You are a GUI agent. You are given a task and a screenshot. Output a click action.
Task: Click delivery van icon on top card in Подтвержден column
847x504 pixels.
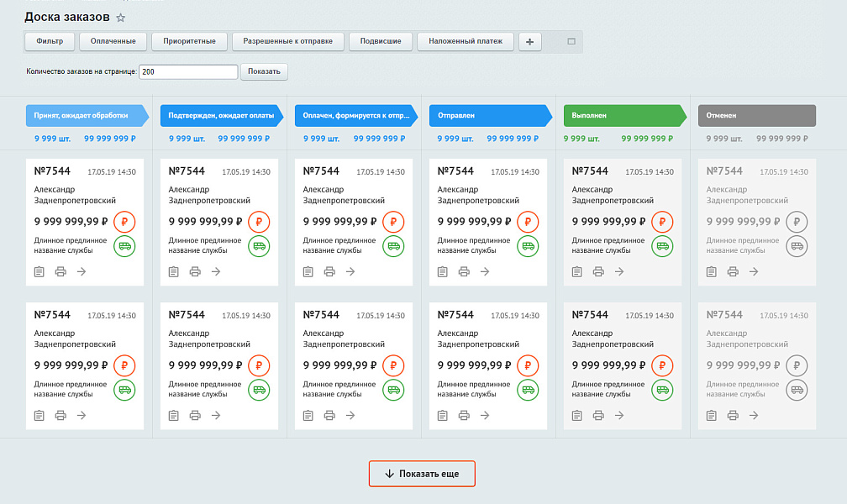coord(259,247)
